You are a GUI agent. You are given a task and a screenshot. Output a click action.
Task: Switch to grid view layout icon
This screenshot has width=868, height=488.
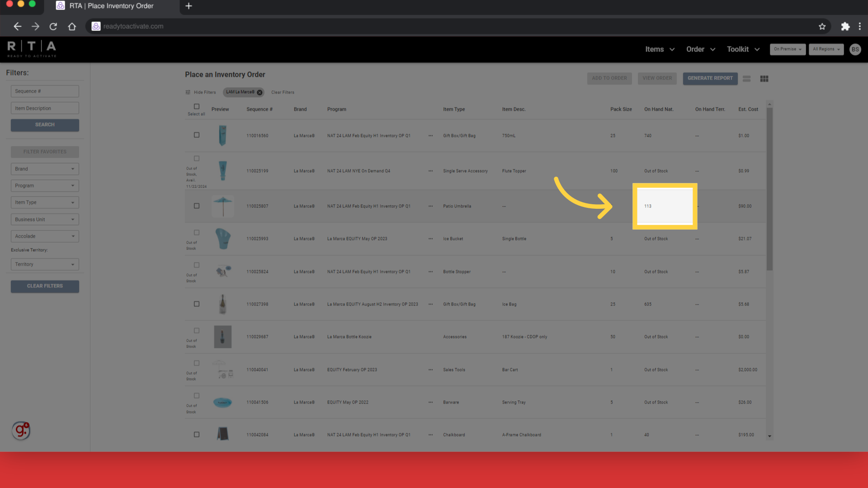(764, 79)
